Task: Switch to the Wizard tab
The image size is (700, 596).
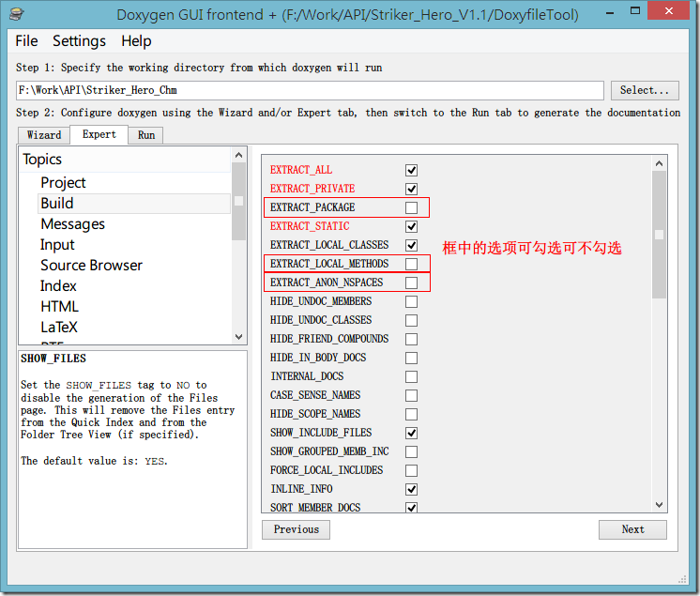Action: coord(44,135)
